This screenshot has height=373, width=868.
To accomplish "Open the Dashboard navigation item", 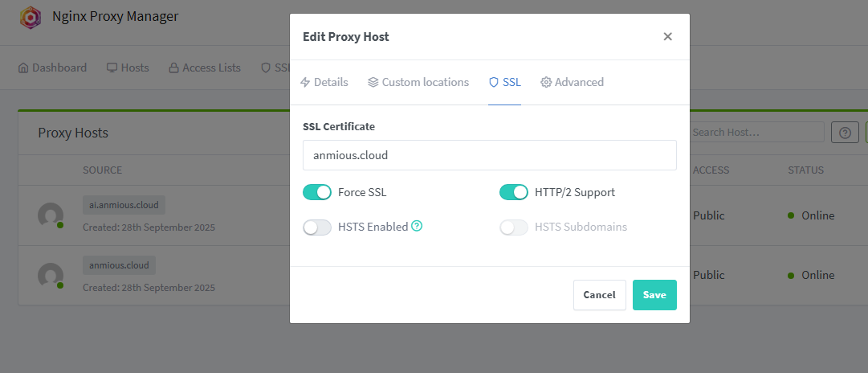I will 52,68.
